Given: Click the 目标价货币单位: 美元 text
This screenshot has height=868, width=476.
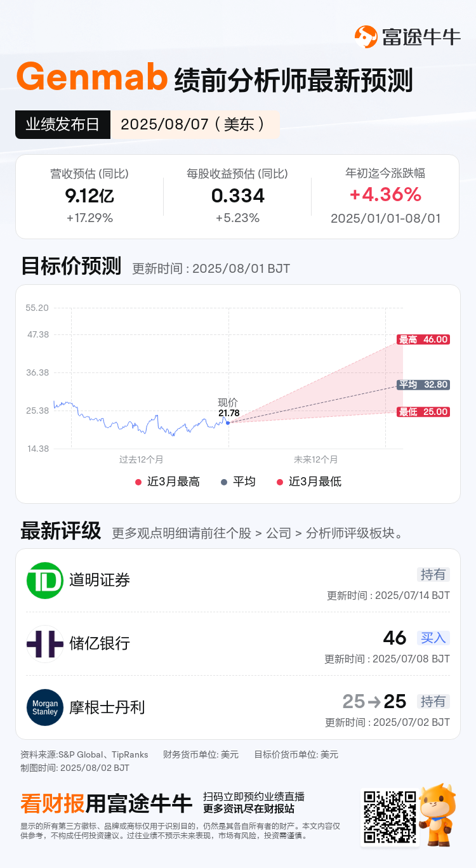Looking at the screenshot, I should point(296,754).
